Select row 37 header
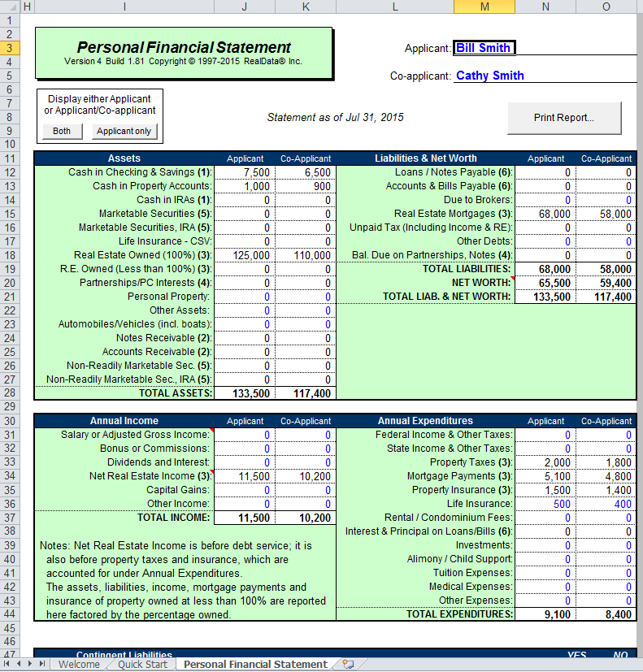643x672 pixels. pos(10,518)
